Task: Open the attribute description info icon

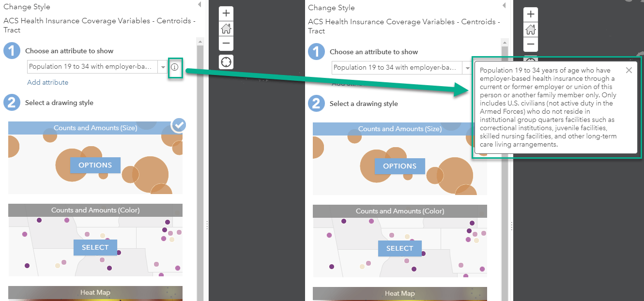Action: pyautogui.click(x=175, y=66)
